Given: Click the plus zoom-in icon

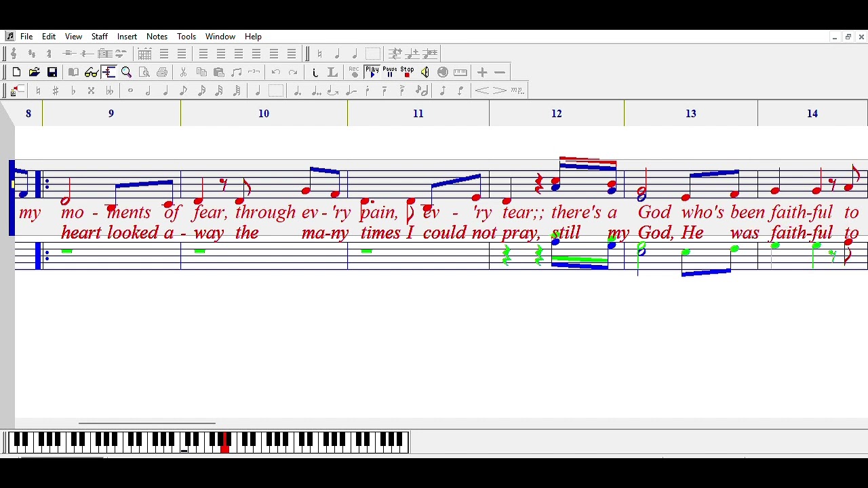Looking at the screenshot, I should tap(482, 73).
